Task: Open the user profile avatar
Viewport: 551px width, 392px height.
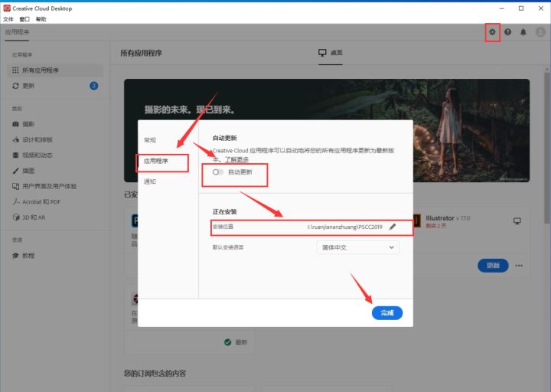Action: (x=540, y=32)
